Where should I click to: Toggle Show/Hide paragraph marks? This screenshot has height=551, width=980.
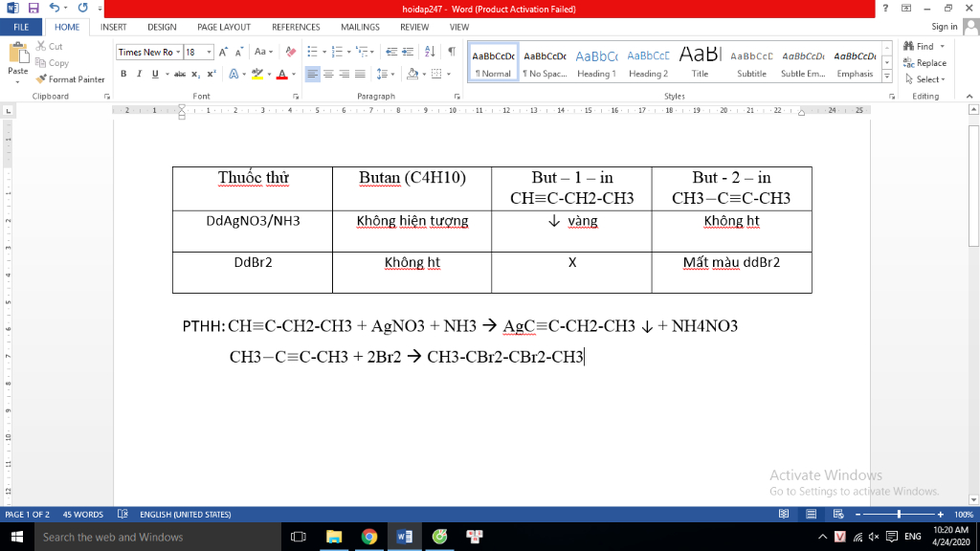452,52
